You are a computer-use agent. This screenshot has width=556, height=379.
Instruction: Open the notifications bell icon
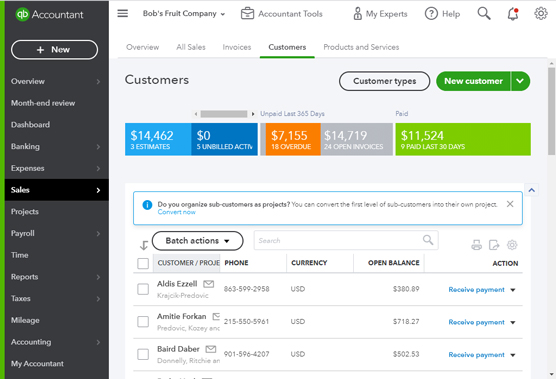[513, 14]
